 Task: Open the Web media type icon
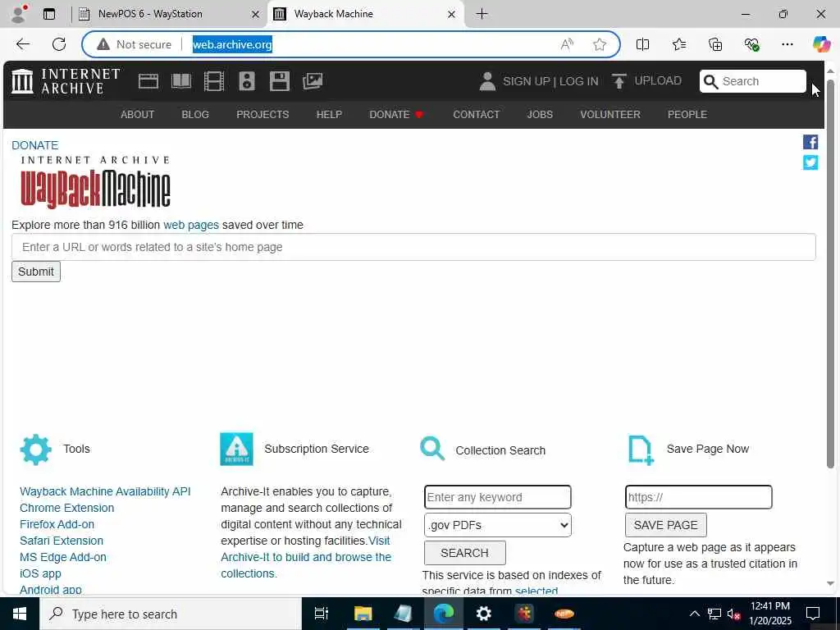[x=148, y=81]
